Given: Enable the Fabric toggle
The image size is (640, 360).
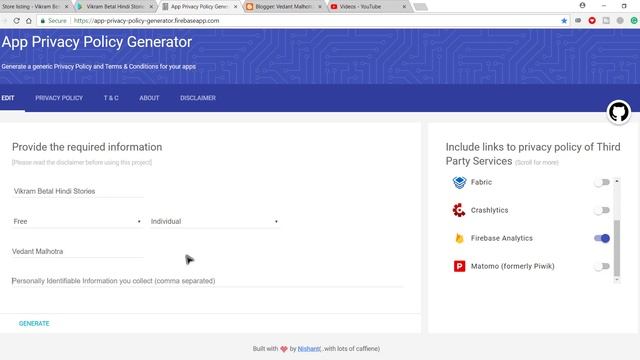Looking at the screenshot, I should [602, 182].
